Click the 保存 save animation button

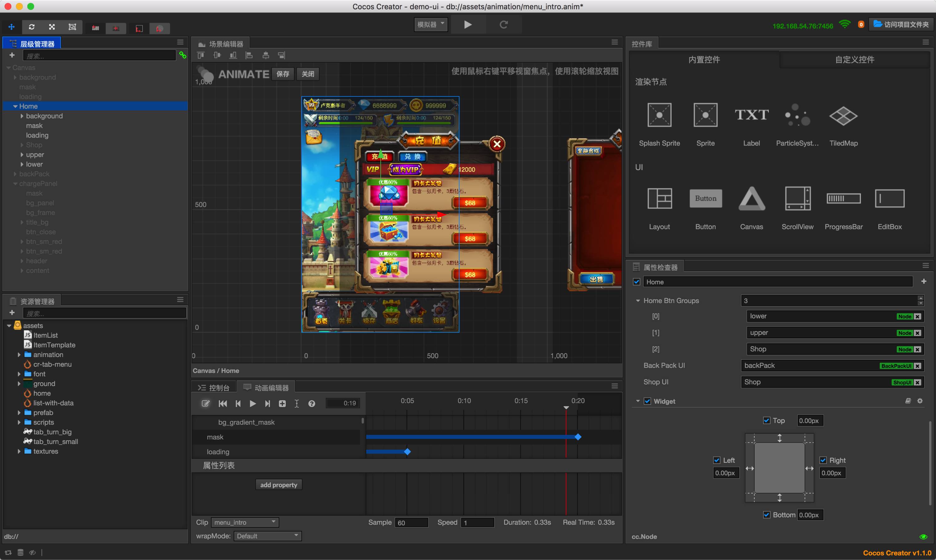[x=283, y=74]
